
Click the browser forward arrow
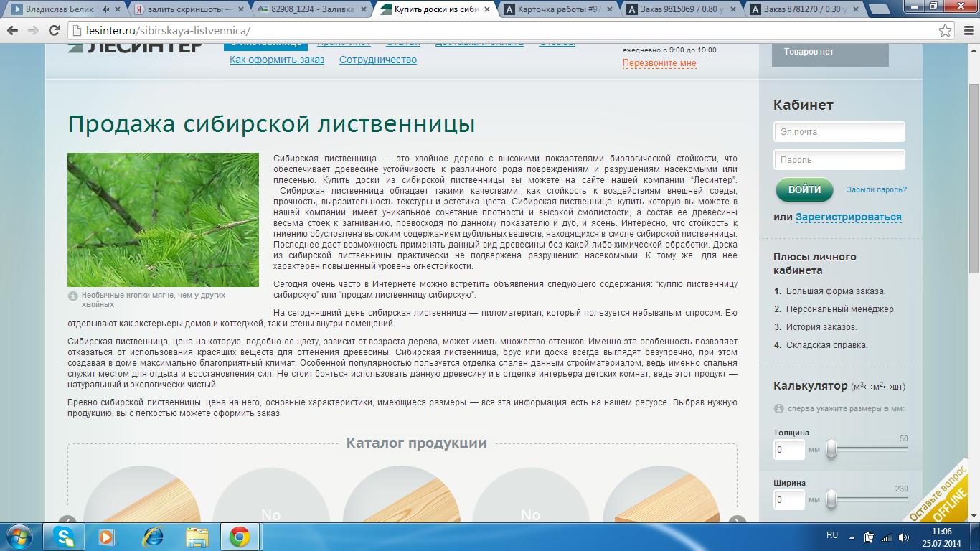tap(34, 31)
